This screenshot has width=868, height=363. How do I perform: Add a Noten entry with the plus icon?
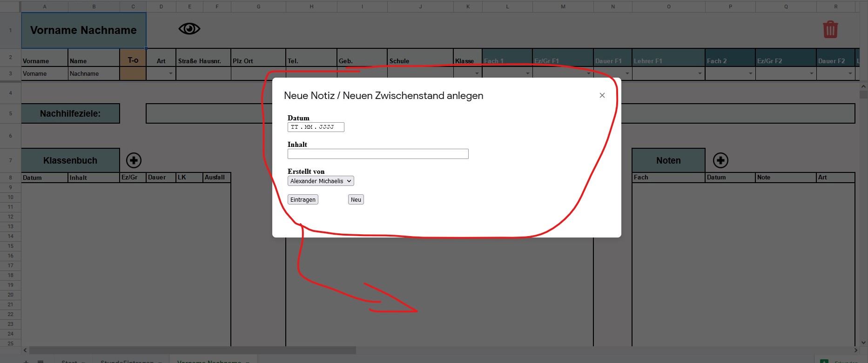720,160
